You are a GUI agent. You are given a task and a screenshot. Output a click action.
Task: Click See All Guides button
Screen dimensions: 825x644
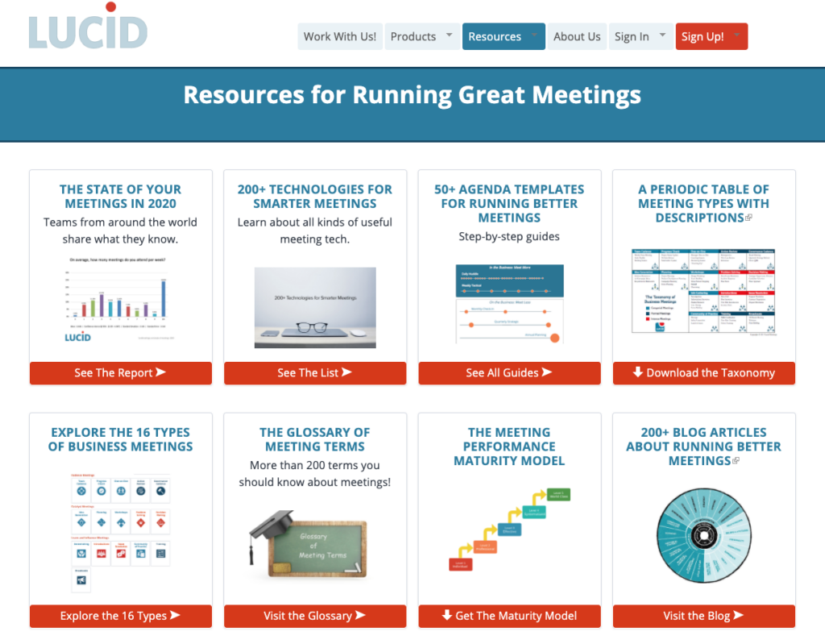(509, 373)
